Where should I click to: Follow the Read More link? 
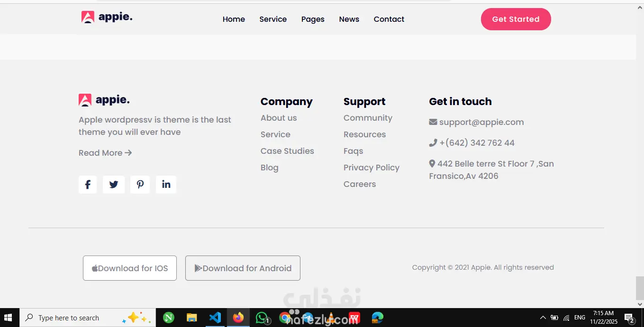pyautogui.click(x=105, y=153)
